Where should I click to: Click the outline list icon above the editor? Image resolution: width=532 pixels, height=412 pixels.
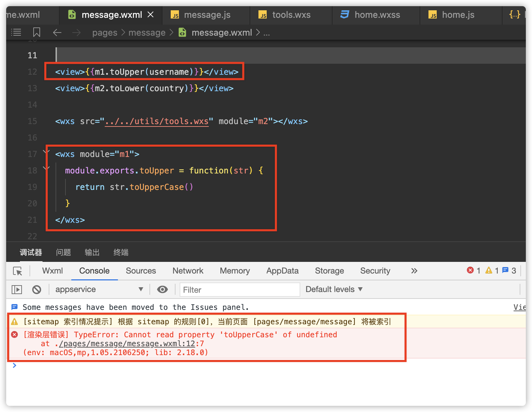coord(16,32)
